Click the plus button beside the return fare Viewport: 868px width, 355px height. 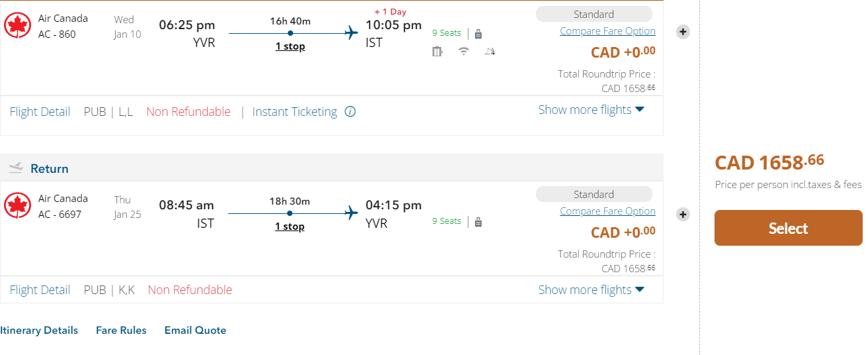(x=683, y=214)
